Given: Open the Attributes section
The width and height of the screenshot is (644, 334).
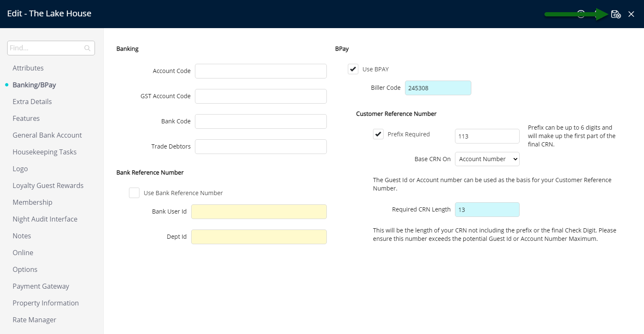Looking at the screenshot, I should pyautogui.click(x=28, y=68).
